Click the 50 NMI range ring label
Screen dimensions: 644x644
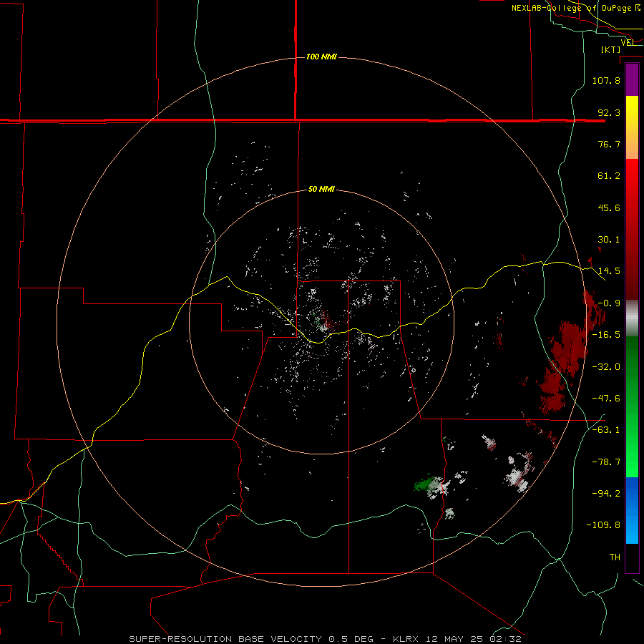pyautogui.click(x=321, y=190)
